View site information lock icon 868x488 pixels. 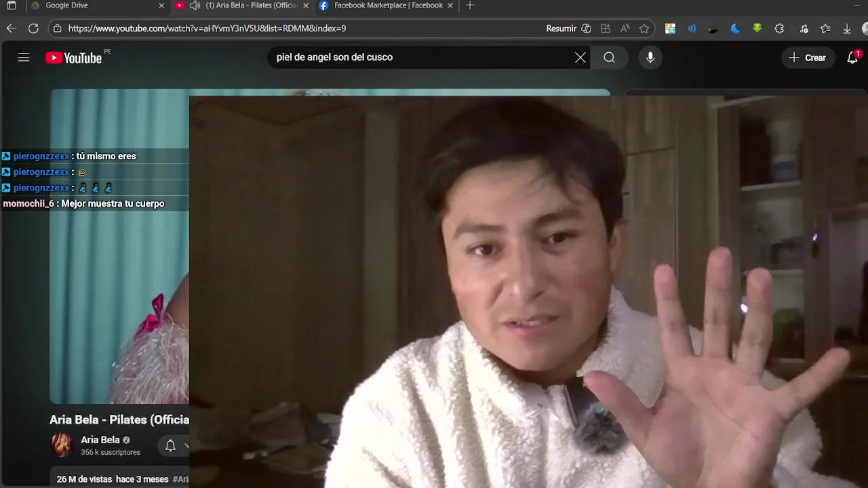58,28
